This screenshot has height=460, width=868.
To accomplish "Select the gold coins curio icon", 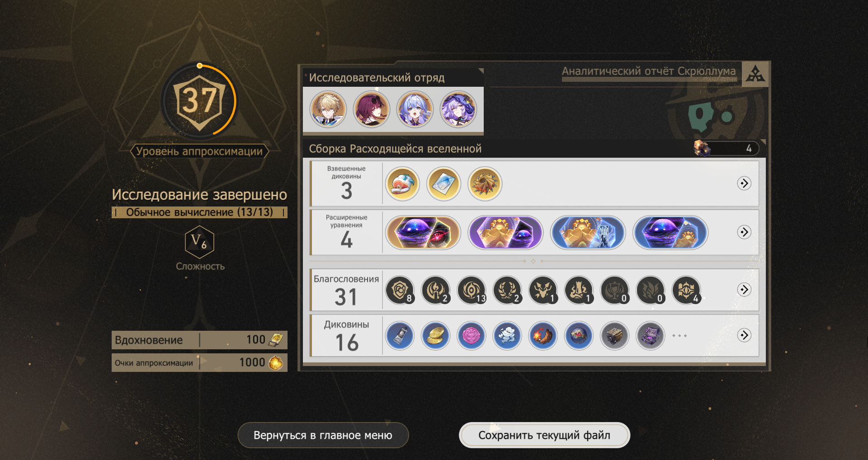I will point(435,335).
